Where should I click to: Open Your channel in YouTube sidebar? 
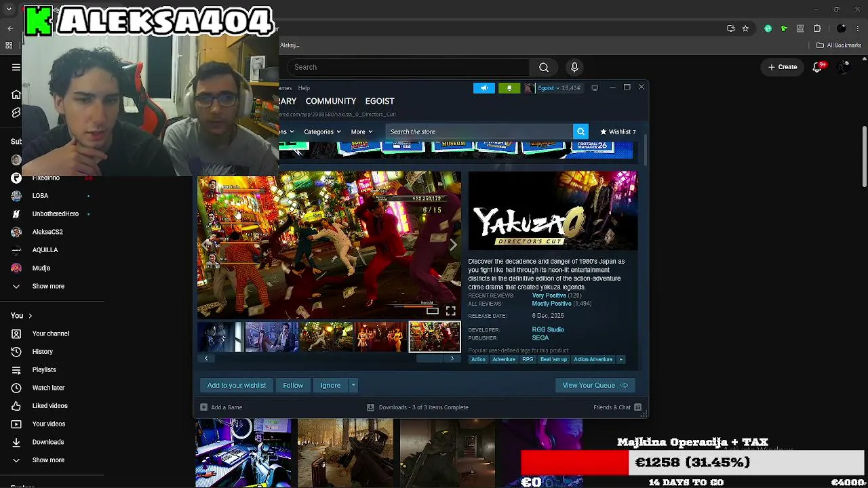[51, 333]
